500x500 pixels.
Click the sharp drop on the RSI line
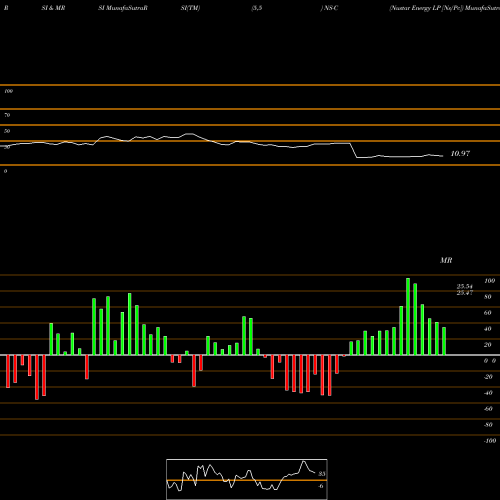[354, 150]
